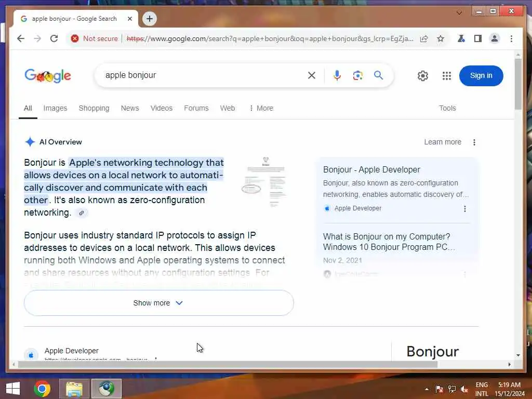The height and width of the screenshot is (399, 532).
Task: Switch to the Forums tab
Action: coord(196,108)
